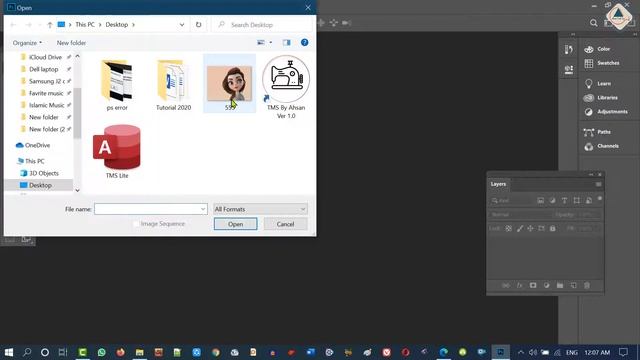
Task: Click the This PC breadcrumb in address bar
Action: 85,24
